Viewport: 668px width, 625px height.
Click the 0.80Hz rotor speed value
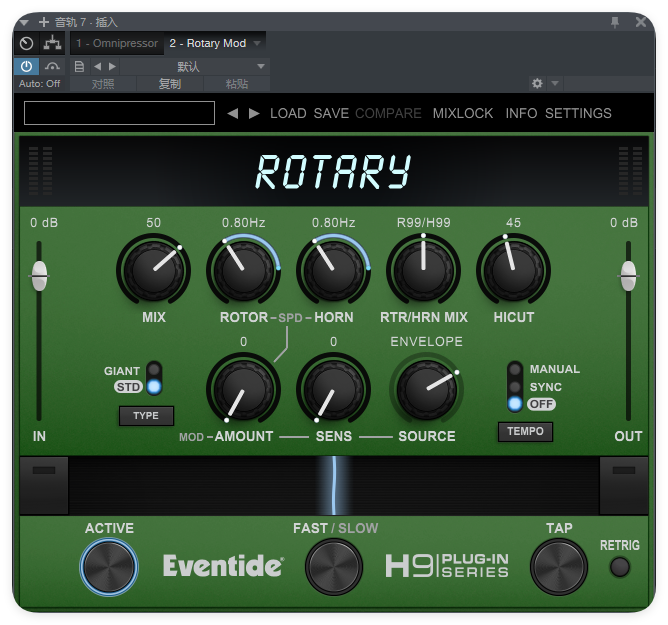click(243, 223)
